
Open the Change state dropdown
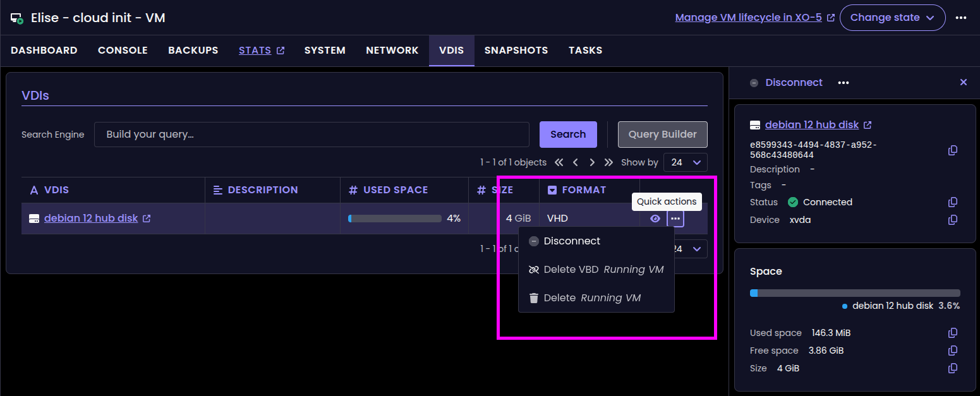892,18
